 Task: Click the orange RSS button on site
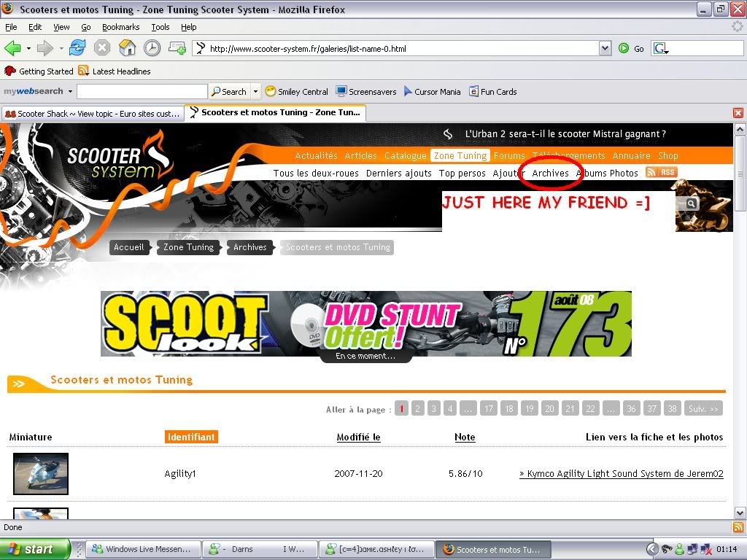pos(662,172)
